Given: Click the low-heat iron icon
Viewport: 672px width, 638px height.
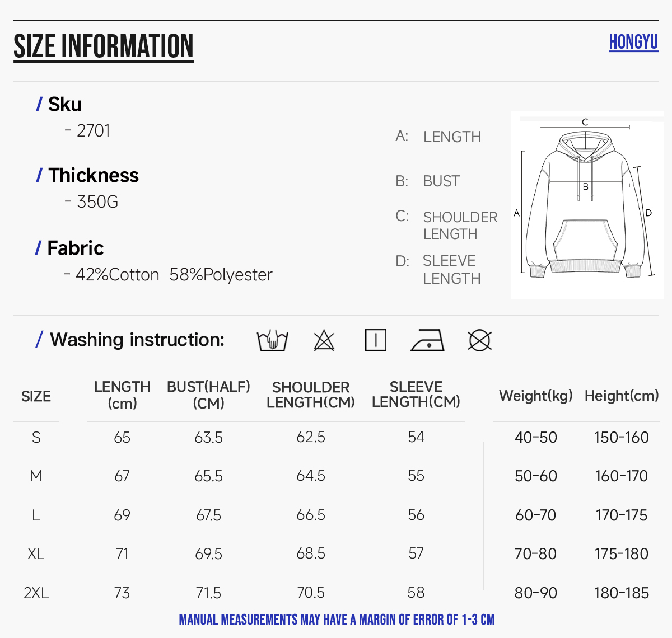Looking at the screenshot, I should click(427, 340).
